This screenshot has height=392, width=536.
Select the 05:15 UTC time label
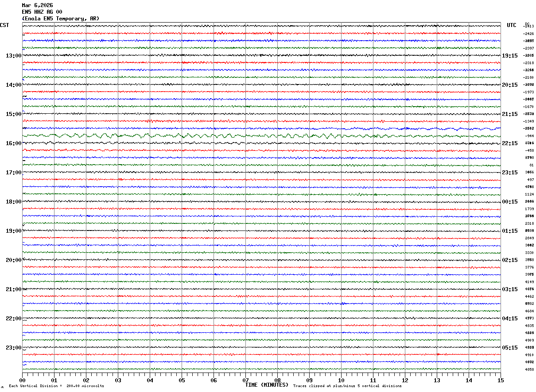coord(509,348)
